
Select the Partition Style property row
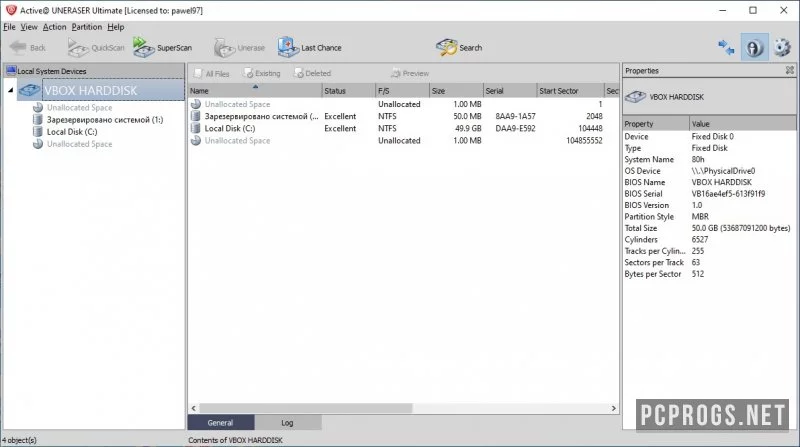tap(709, 217)
